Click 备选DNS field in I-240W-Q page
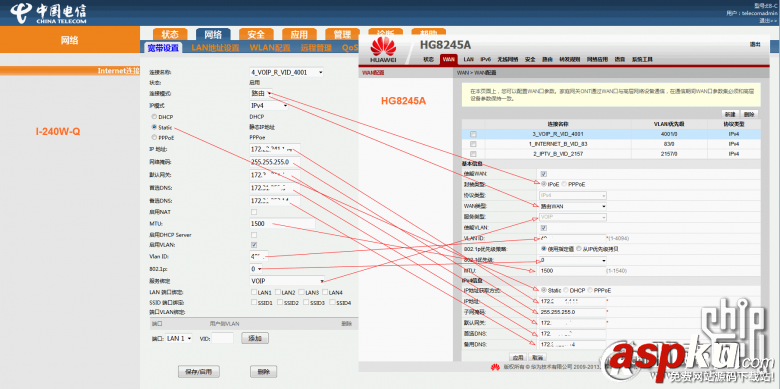Image resolution: width=780 pixels, height=389 pixels. tap(275, 201)
